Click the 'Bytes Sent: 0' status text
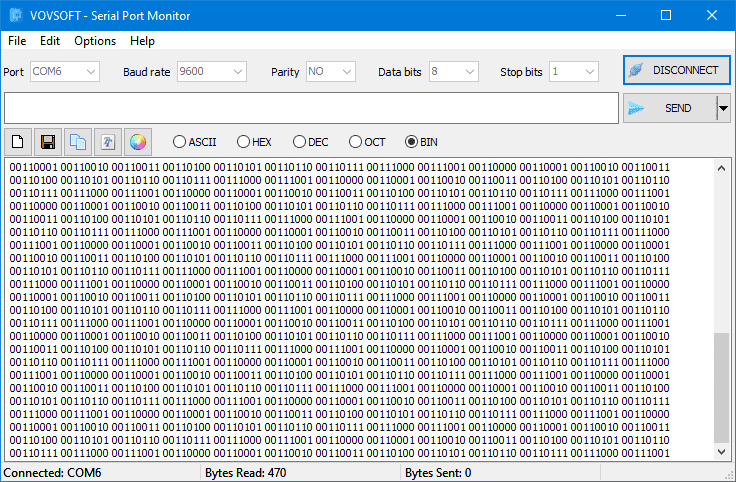This screenshot has height=482, width=736. (438, 473)
